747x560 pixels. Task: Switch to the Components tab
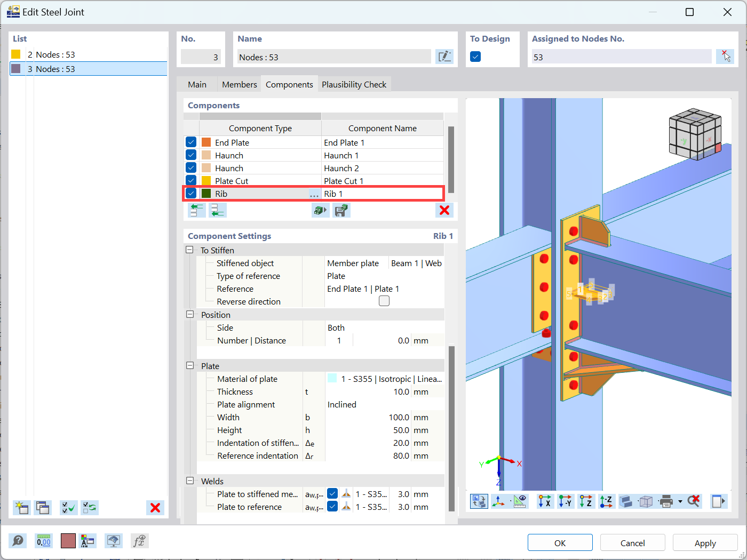tap(289, 84)
